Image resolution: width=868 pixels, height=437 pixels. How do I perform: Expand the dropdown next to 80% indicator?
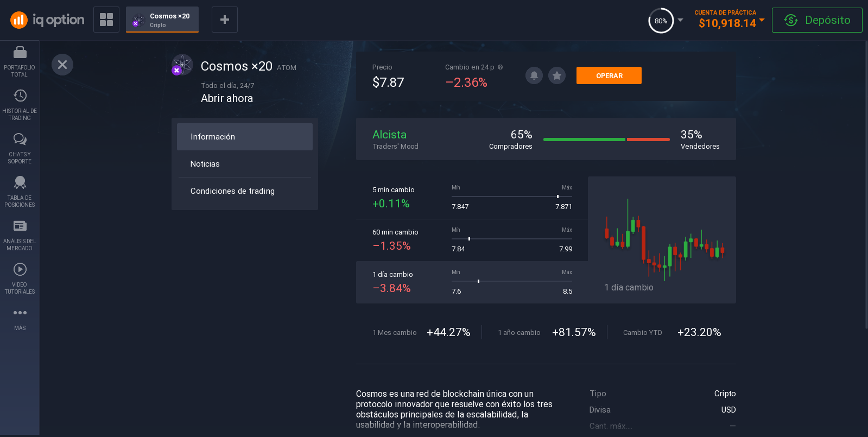point(680,20)
